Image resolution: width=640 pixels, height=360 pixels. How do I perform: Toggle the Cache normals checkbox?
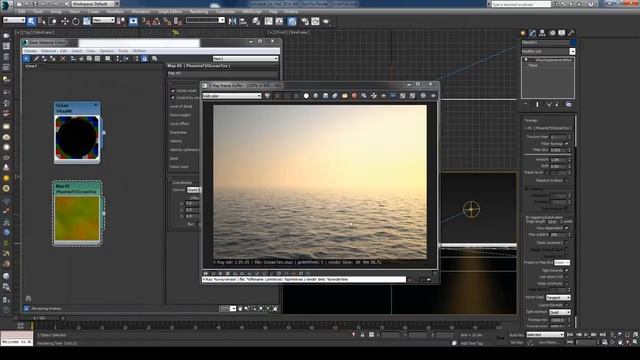[567, 305]
